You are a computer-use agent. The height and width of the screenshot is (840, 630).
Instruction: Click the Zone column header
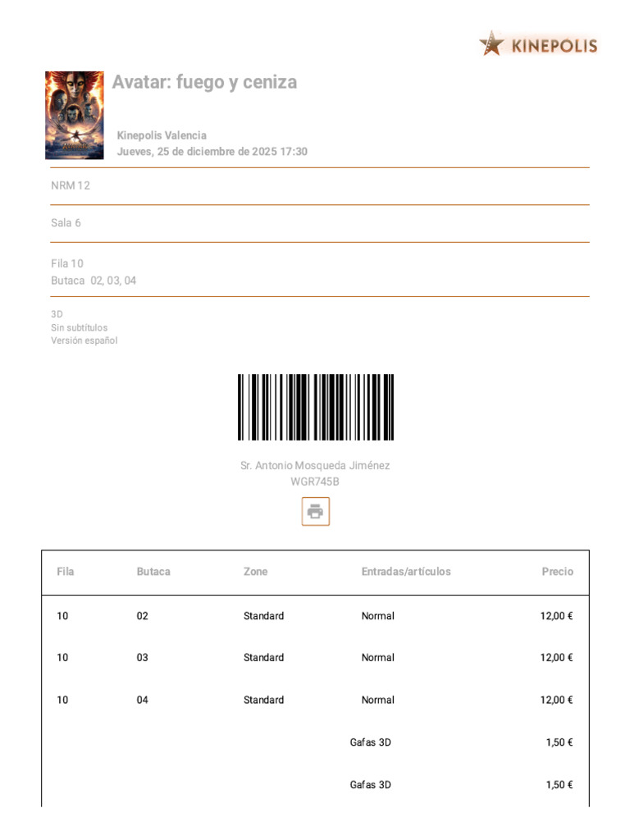click(255, 572)
